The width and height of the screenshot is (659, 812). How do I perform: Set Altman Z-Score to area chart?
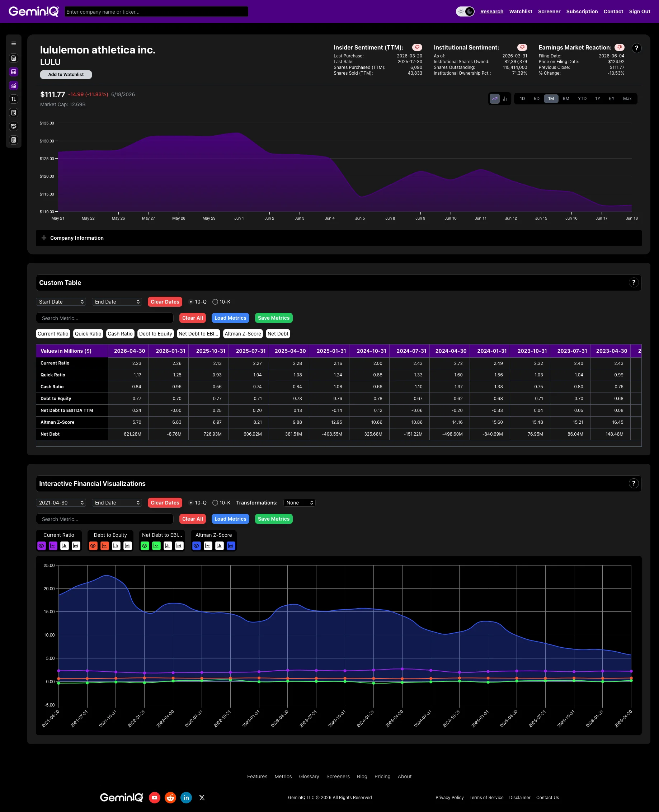[231, 546]
